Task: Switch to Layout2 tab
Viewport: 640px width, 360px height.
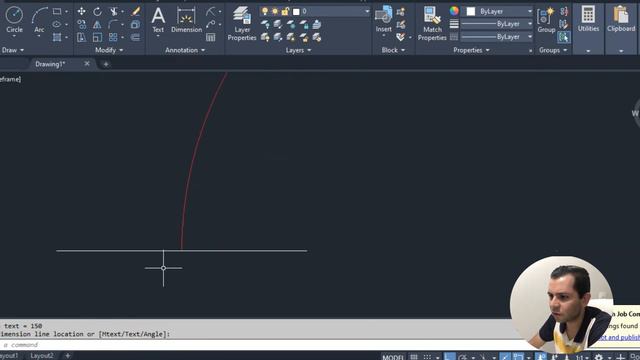Action: [42, 356]
